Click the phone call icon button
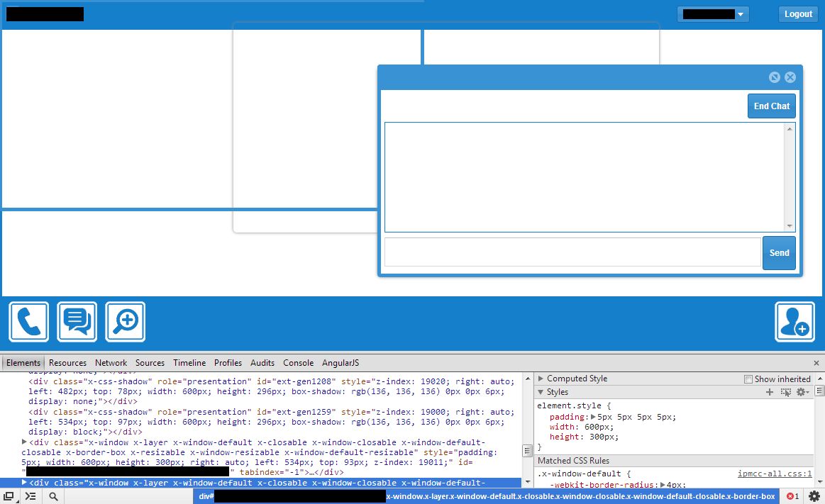This screenshot has width=825, height=504. [29, 322]
